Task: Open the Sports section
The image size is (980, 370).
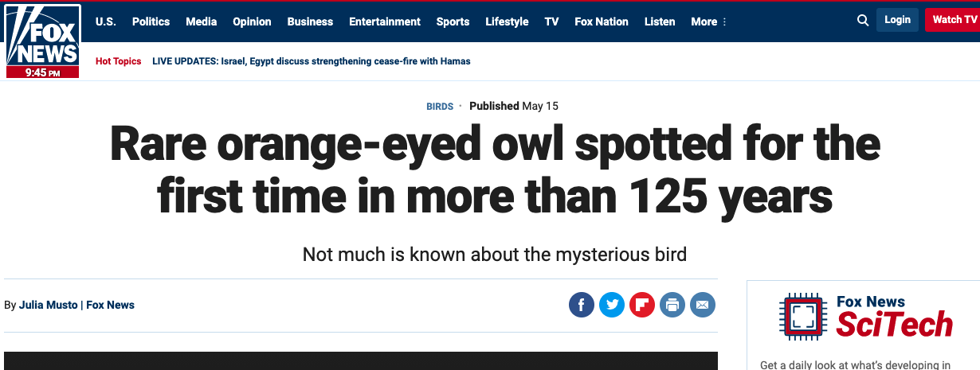Action: [453, 21]
